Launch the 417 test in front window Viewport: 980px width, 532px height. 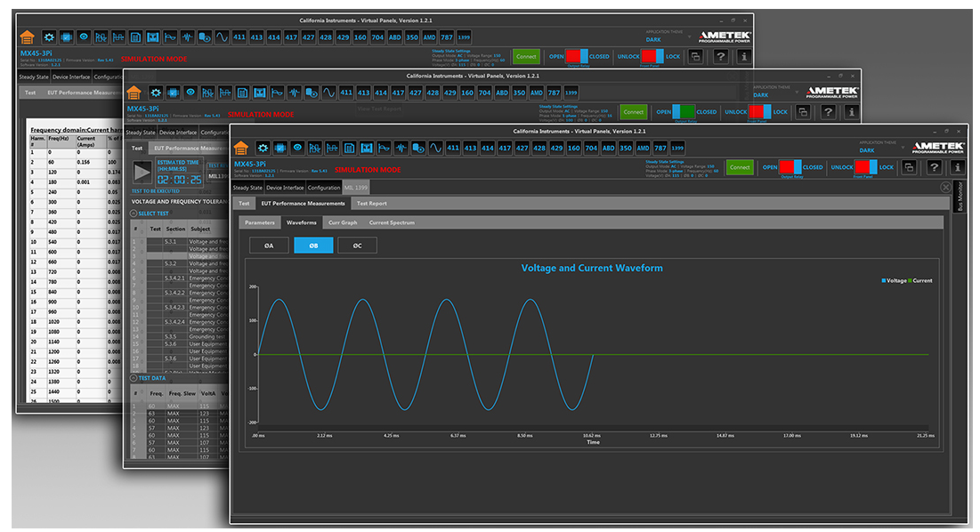(505, 148)
